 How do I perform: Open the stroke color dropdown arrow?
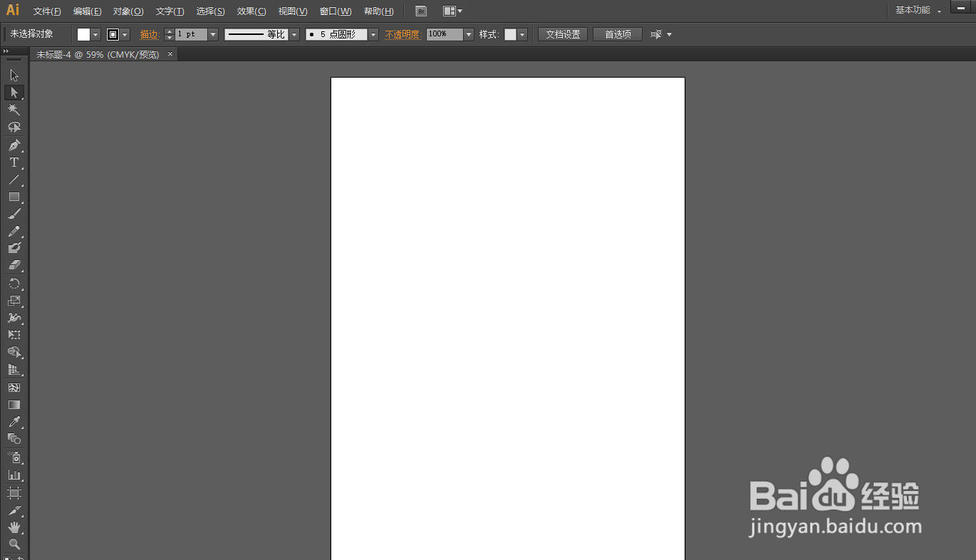click(125, 34)
